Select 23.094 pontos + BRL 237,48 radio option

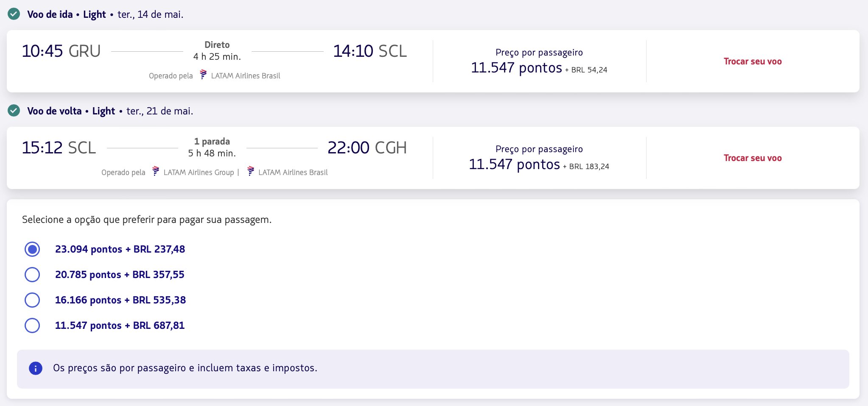coord(32,249)
